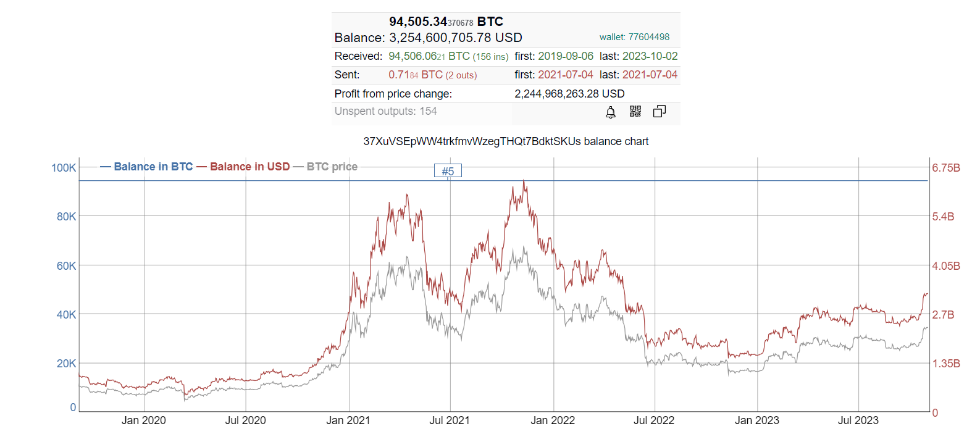This screenshot has height=434, width=980.
Task: Open the wallet: 77604498 link
Action: [634, 37]
